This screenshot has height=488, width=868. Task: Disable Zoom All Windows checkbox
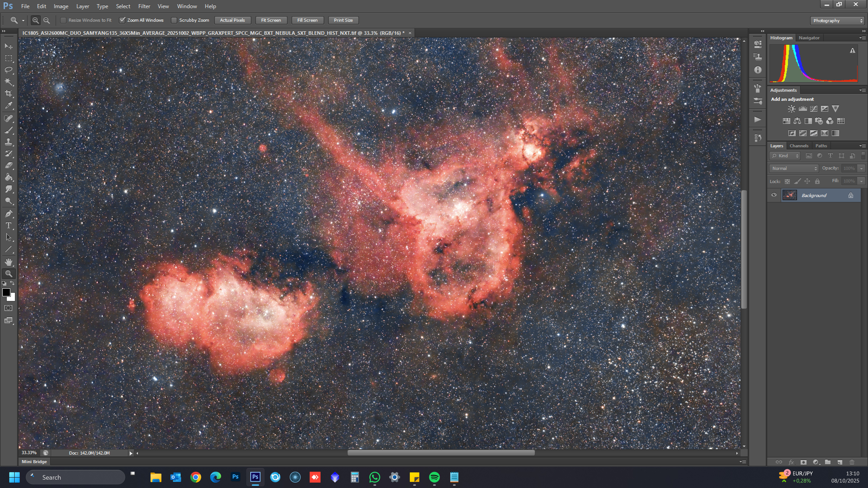tap(122, 20)
